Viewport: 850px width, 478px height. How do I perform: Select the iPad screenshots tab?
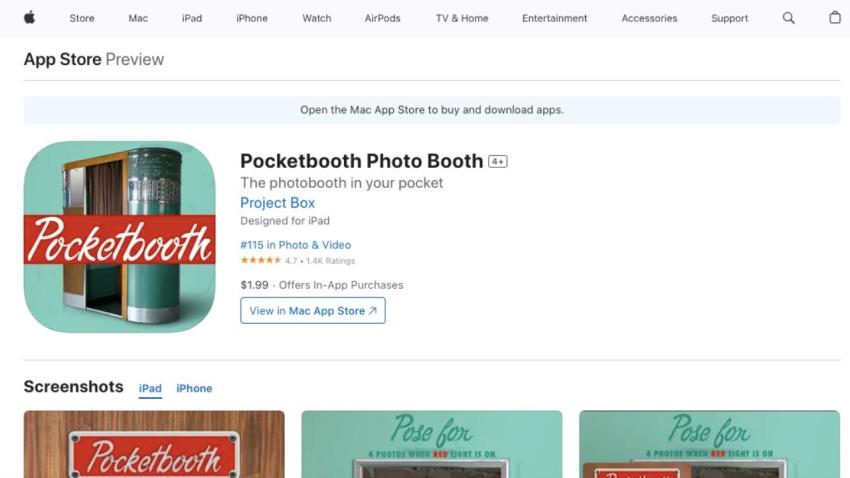pyautogui.click(x=150, y=389)
